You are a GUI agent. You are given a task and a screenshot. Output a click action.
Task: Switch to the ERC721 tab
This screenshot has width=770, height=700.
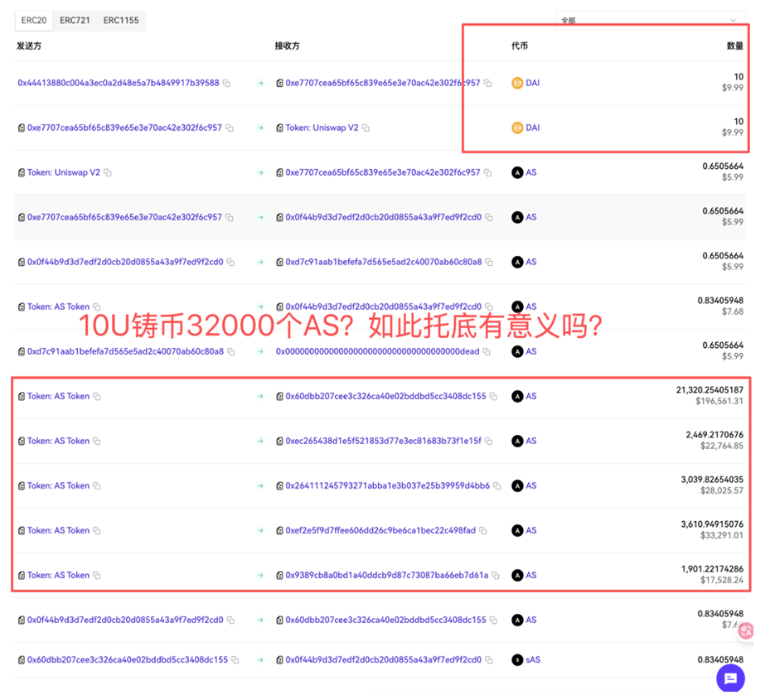[x=75, y=20]
